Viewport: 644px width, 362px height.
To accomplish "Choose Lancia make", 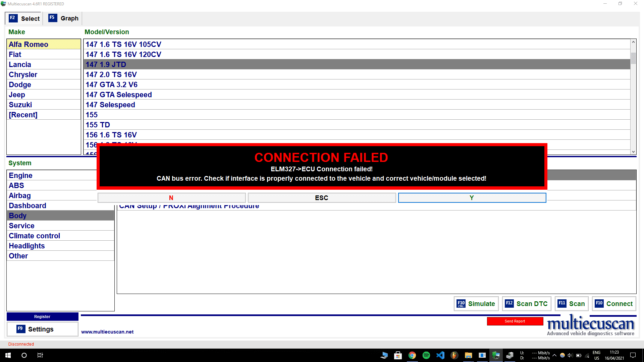I will pos(44,64).
